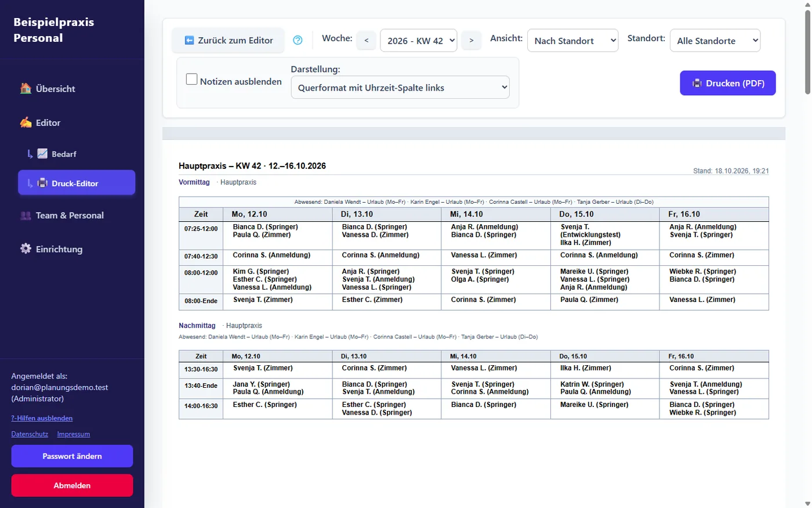
Task: Click the 08:00-Ende time cell
Action: point(201,301)
